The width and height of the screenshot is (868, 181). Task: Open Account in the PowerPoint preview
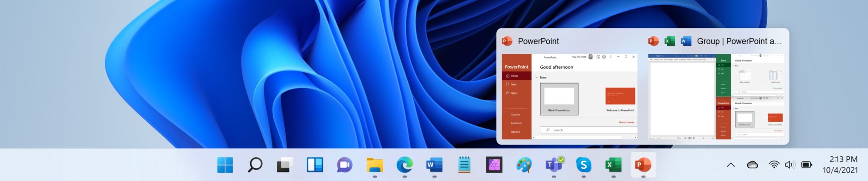(515, 114)
